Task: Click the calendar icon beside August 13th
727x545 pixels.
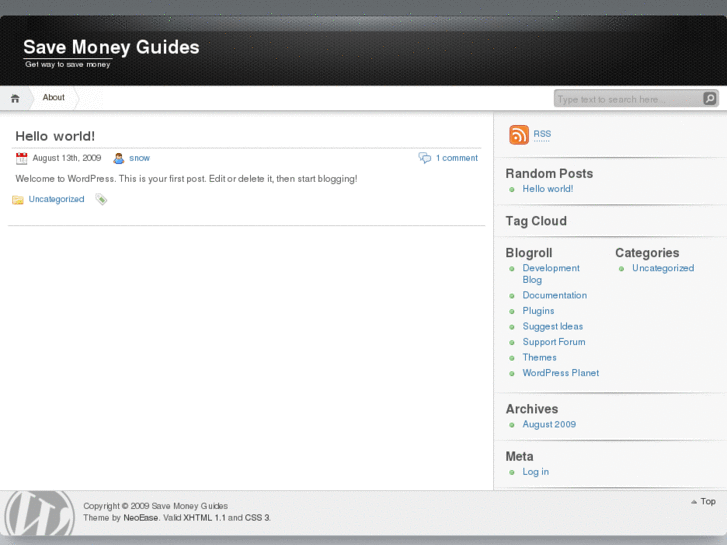Action: pyautogui.click(x=21, y=159)
